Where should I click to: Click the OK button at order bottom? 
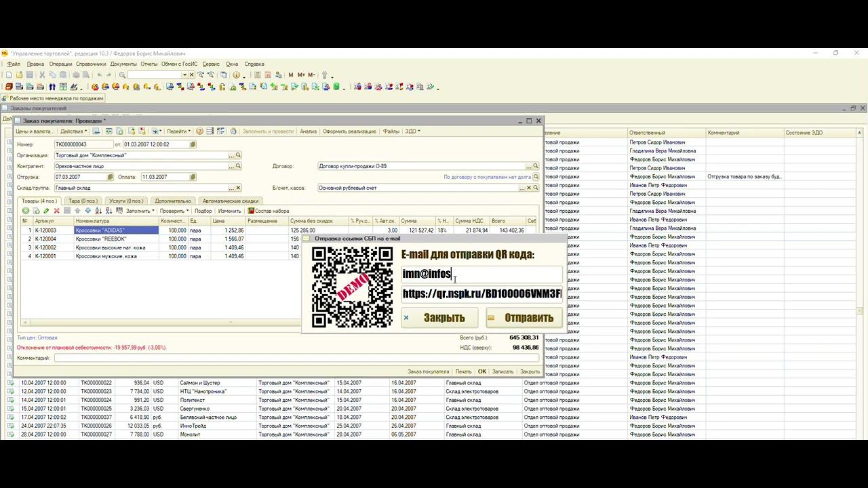[x=482, y=371]
